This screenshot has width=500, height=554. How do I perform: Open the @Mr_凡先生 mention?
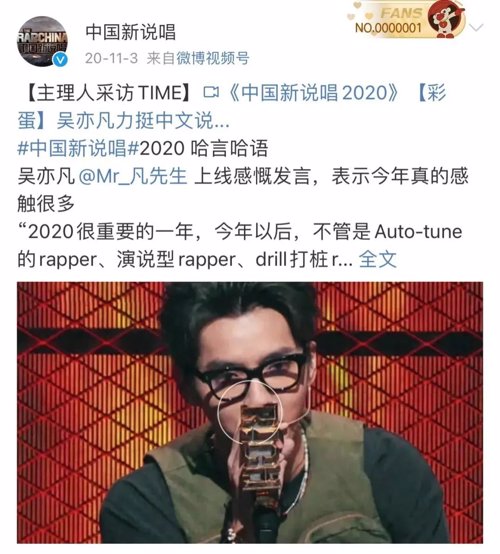(133, 176)
